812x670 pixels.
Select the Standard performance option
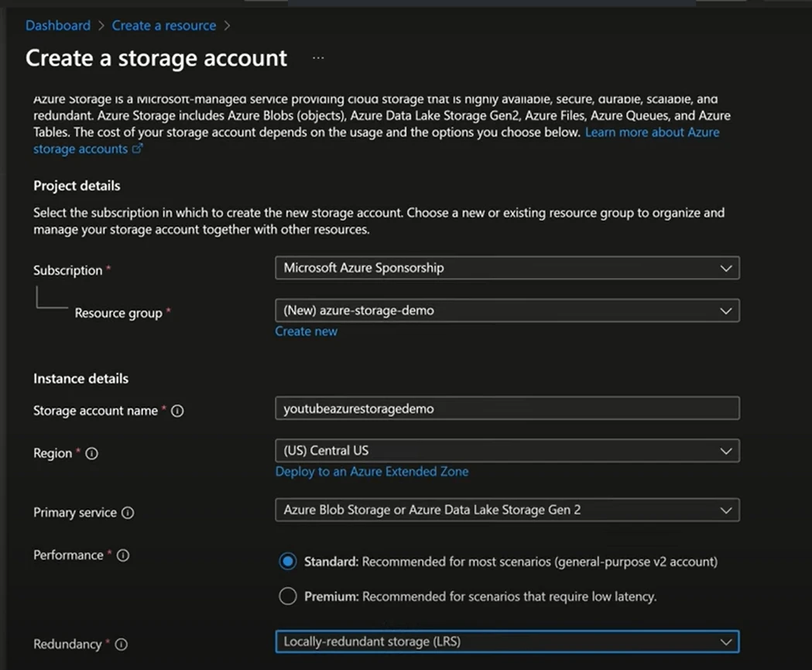[287, 560]
